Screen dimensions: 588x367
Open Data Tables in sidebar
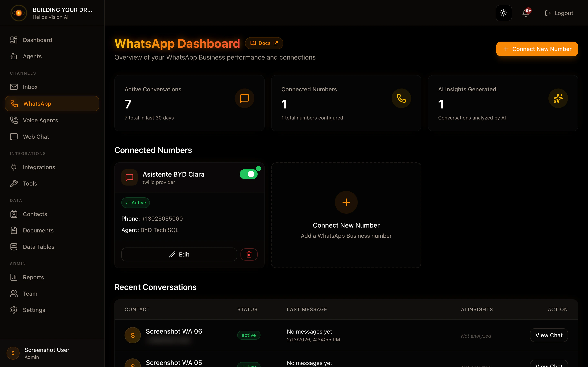38,247
